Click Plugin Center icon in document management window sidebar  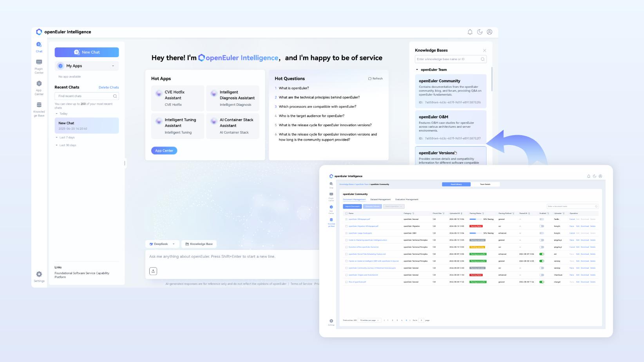[331, 194]
